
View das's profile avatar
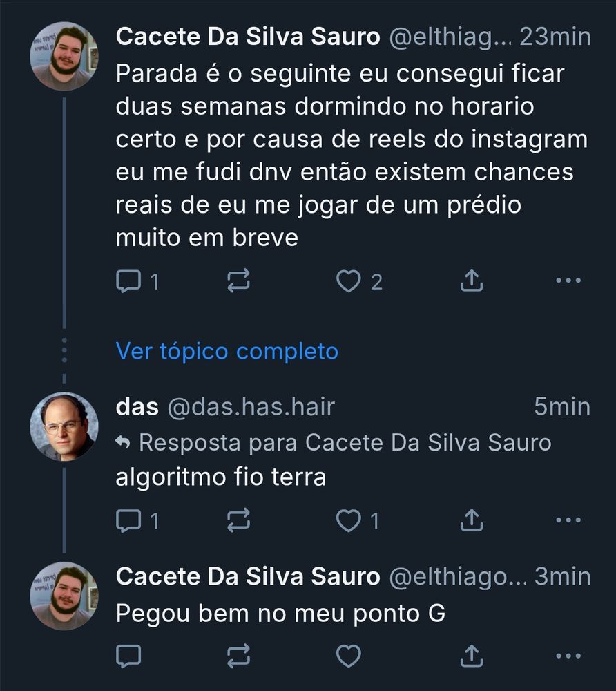pyautogui.click(x=63, y=425)
